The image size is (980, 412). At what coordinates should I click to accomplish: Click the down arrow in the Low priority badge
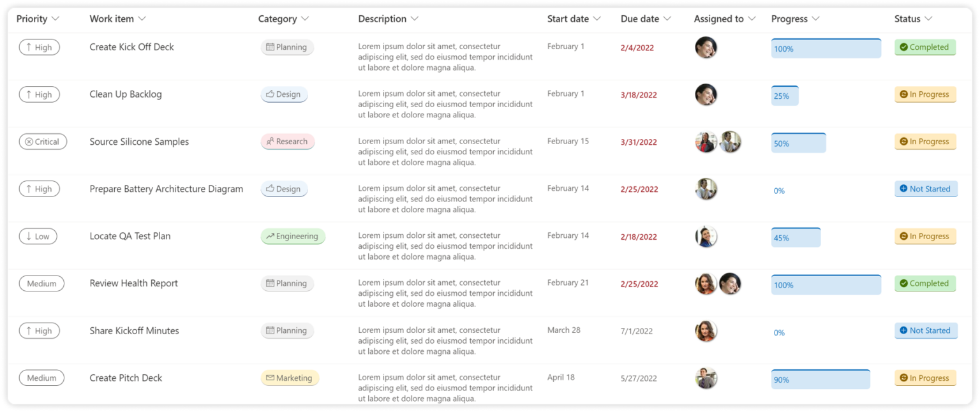[x=28, y=236]
